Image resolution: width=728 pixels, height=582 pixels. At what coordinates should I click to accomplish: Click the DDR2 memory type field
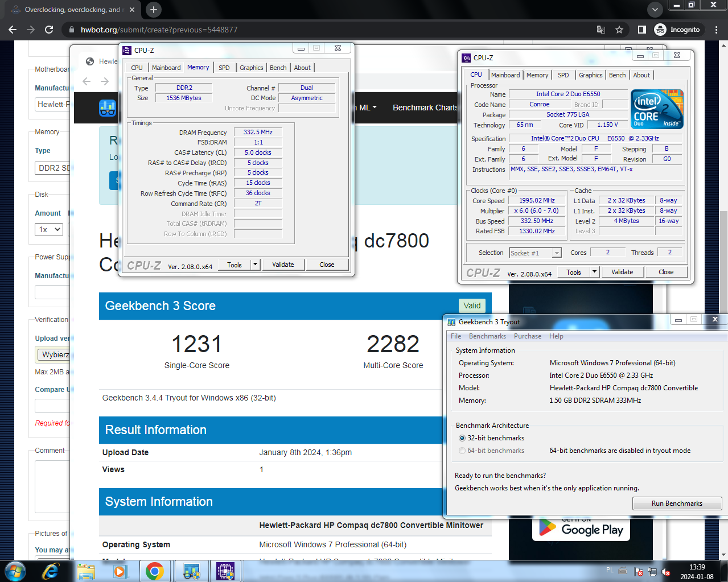tap(52, 168)
